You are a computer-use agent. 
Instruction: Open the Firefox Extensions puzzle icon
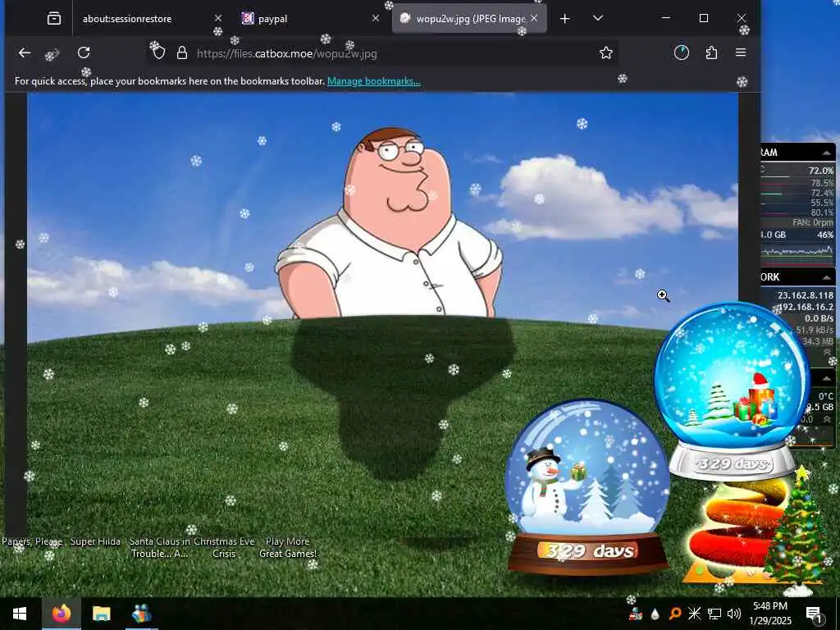[x=711, y=52]
